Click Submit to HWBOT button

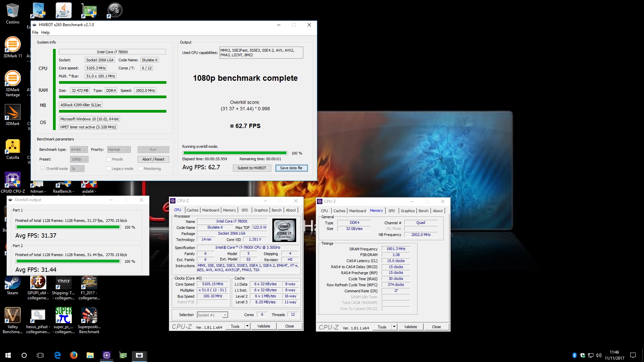tap(252, 168)
